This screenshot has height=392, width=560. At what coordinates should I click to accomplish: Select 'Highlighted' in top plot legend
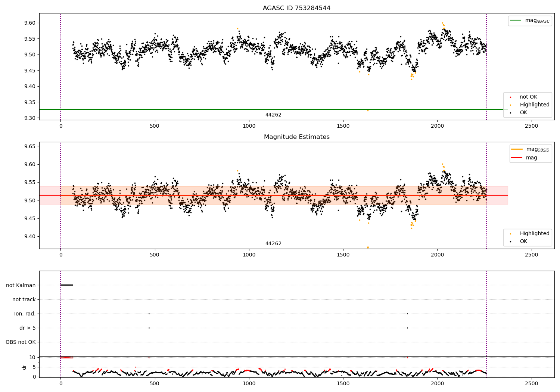tap(535, 105)
